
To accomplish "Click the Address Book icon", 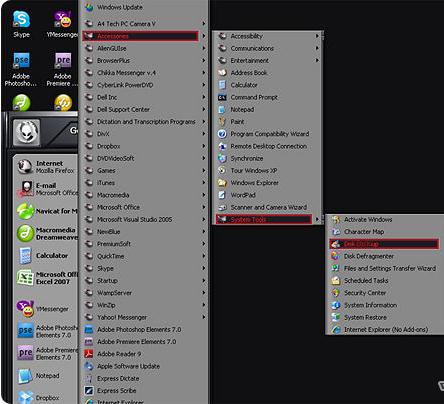I will [222, 73].
